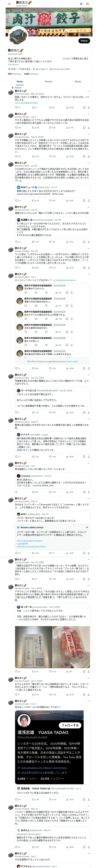Open the search icon in profile header
Viewport: 98px width, 868px height.
[88, 4]
